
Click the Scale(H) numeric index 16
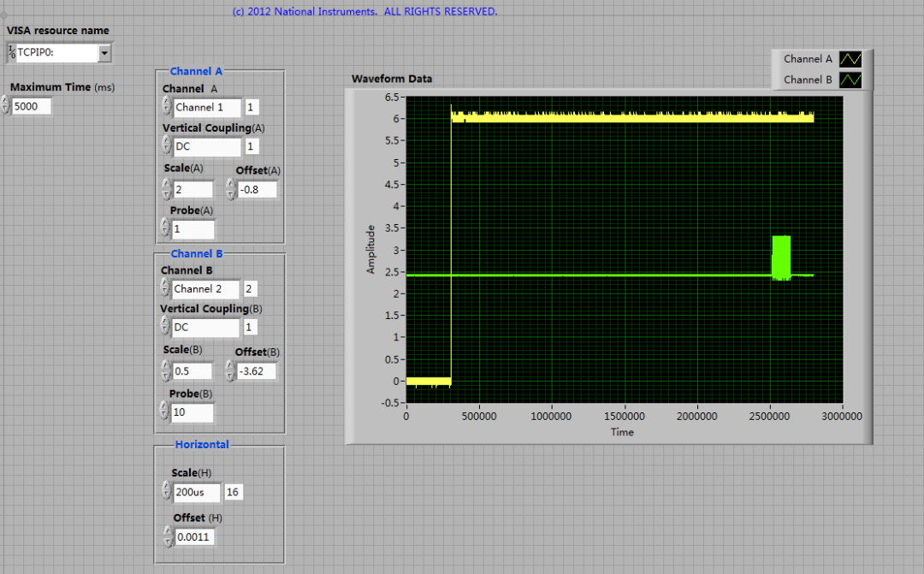tap(233, 492)
